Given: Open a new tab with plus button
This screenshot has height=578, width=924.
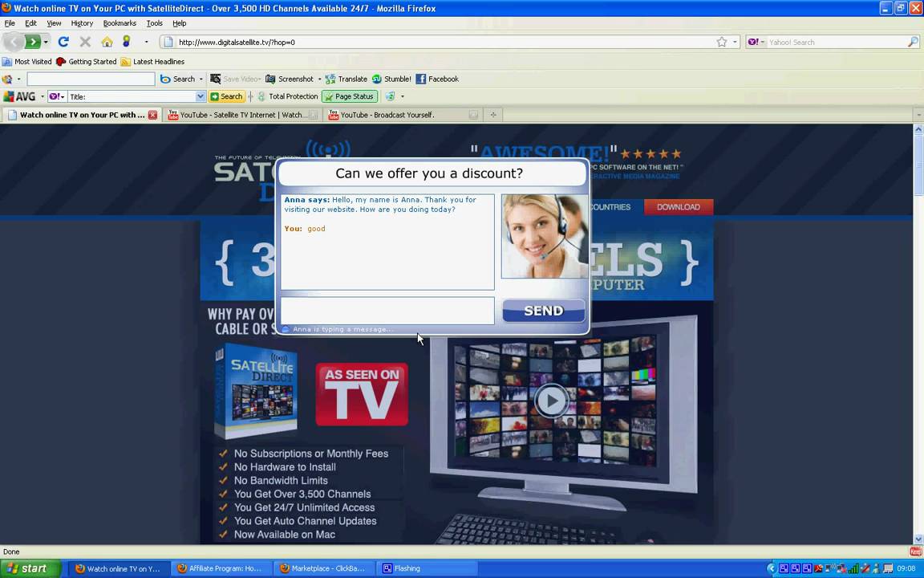Looking at the screenshot, I should 493,115.
